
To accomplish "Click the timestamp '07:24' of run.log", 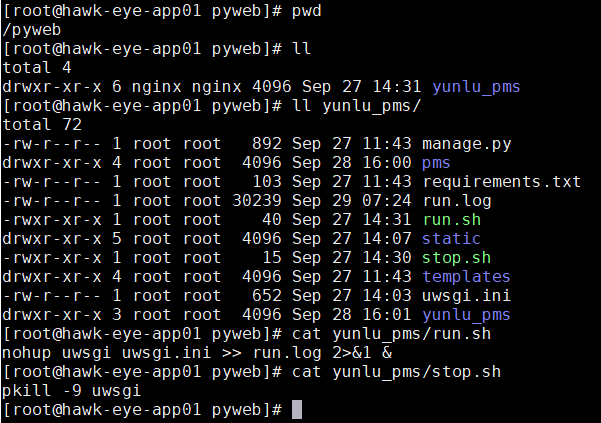I will [x=387, y=201].
